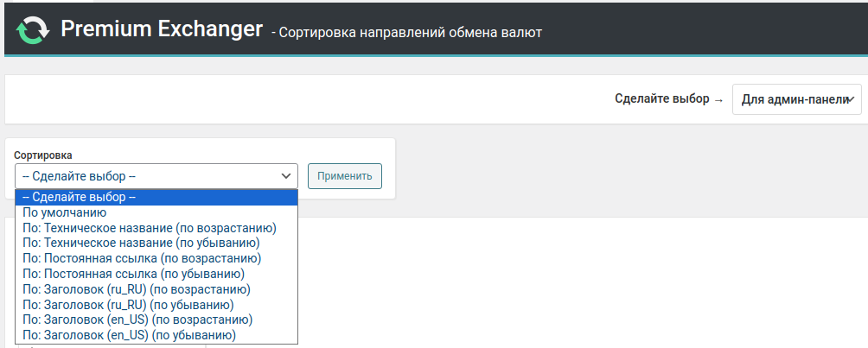Pick 'Постоянная ссылка (по возрастанию)' option

pos(156,258)
